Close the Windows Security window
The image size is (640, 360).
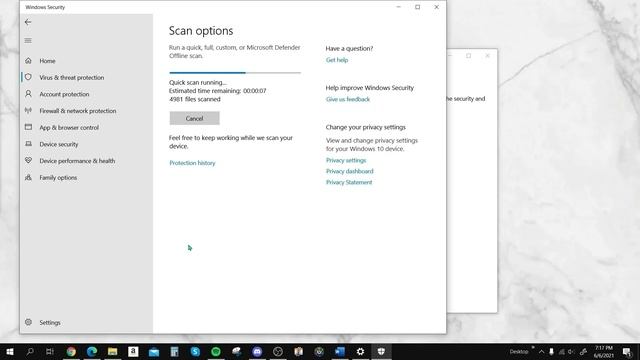pyautogui.click(x=436, y=7)
